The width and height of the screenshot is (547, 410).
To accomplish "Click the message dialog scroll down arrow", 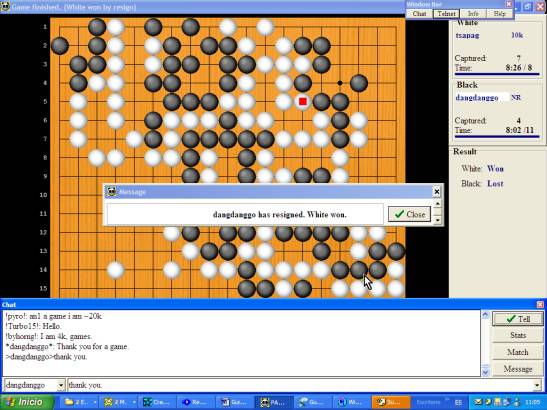I will [437, 220].
